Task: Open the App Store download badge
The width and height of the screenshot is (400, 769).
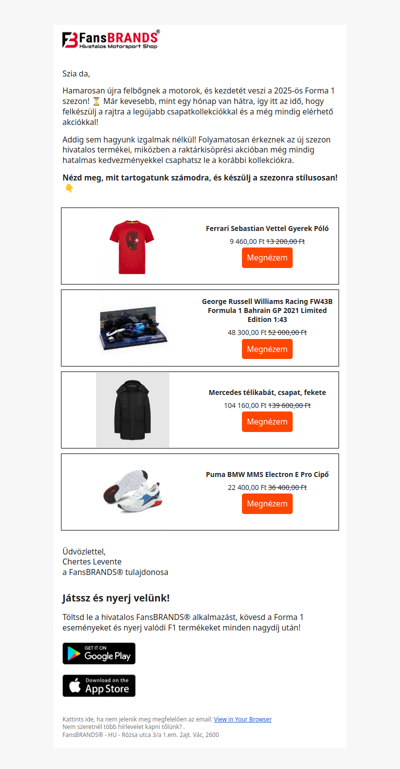Action: point(99,686)
